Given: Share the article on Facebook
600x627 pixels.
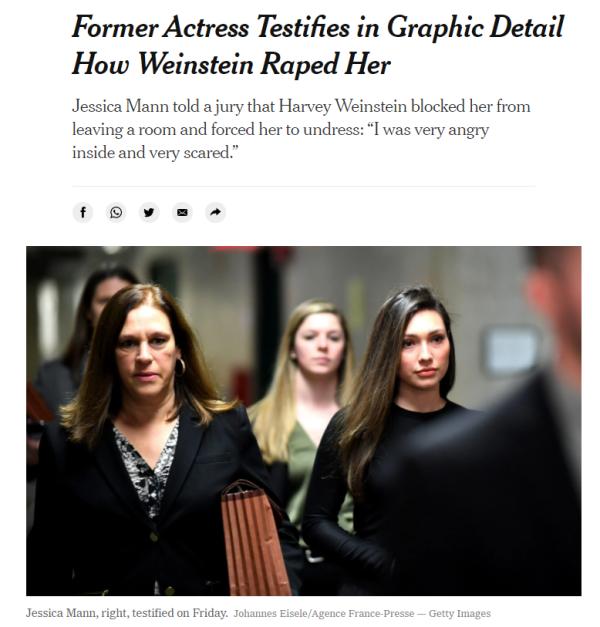Looking at the screenshot, I should (x=83, y=212).
